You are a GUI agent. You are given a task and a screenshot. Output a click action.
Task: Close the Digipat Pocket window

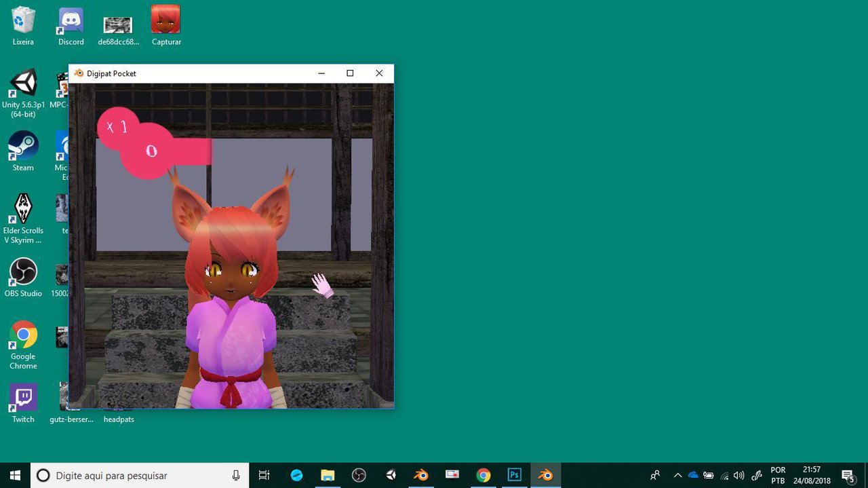click(379, 73)
